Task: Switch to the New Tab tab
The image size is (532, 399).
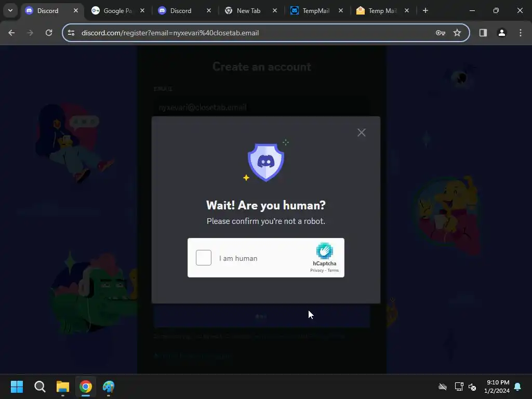Action: [249, 10]
